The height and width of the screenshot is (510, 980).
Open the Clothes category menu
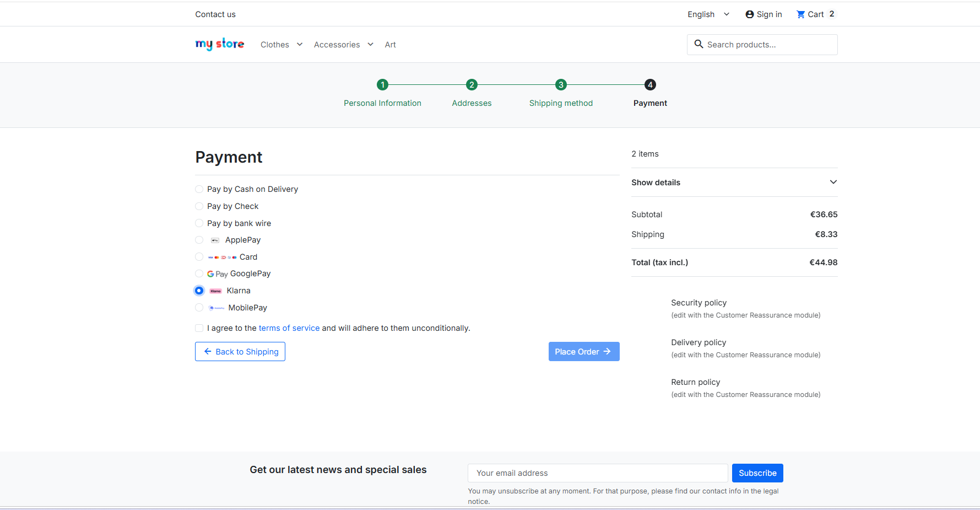click(275, 45)
